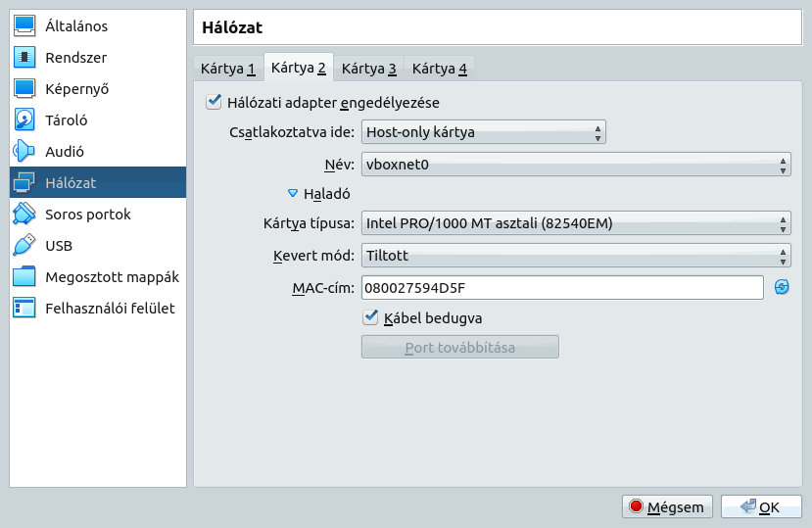Select the Rendszer chip icon

24,58
